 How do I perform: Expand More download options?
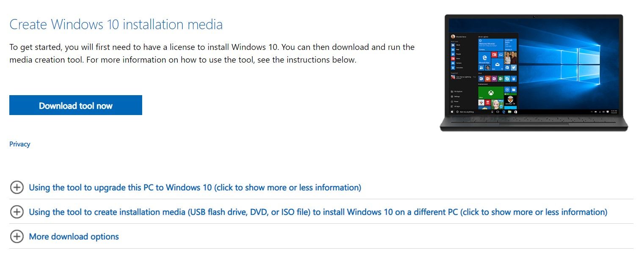(74, 236)
